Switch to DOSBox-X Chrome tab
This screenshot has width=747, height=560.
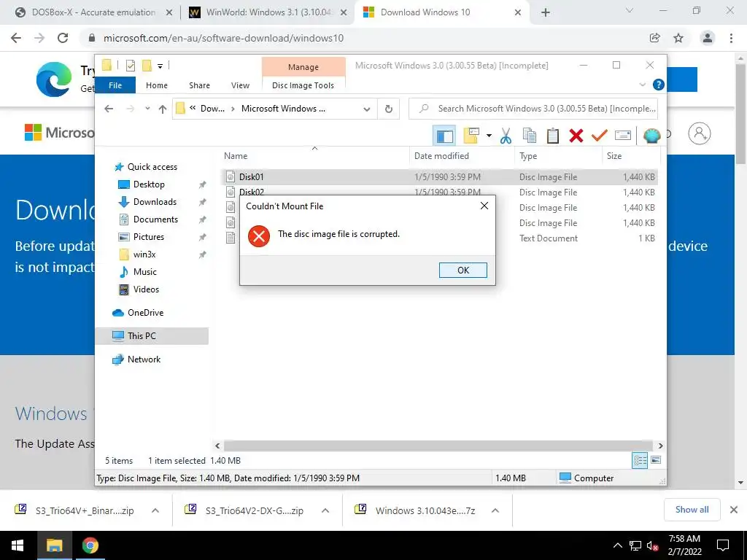(x=93, y=12)
